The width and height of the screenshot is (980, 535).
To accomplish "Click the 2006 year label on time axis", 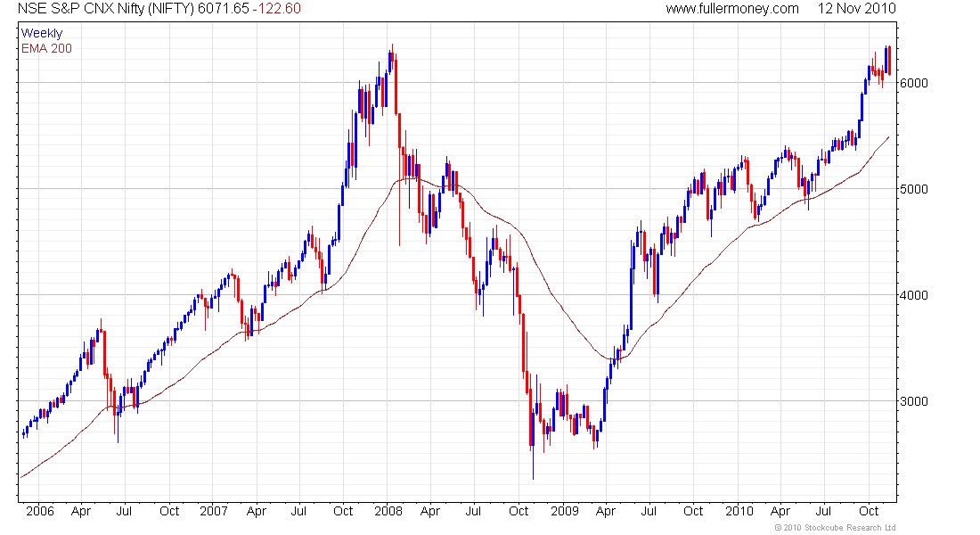I will (40, 511).
